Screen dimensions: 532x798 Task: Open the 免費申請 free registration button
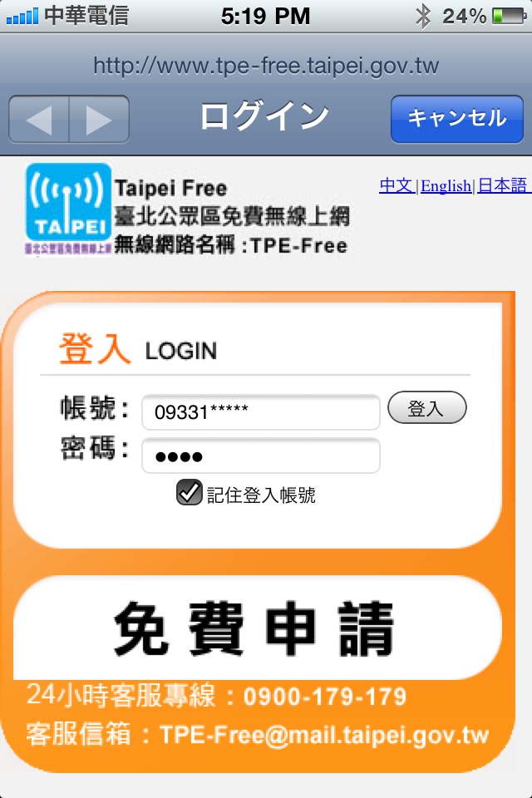257,628
